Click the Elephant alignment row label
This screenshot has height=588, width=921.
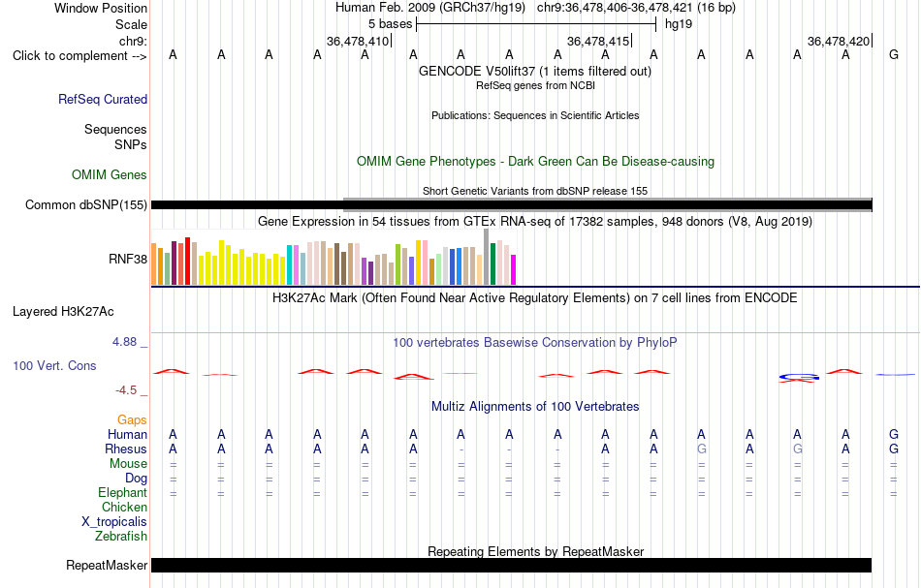tap(122, 492)
